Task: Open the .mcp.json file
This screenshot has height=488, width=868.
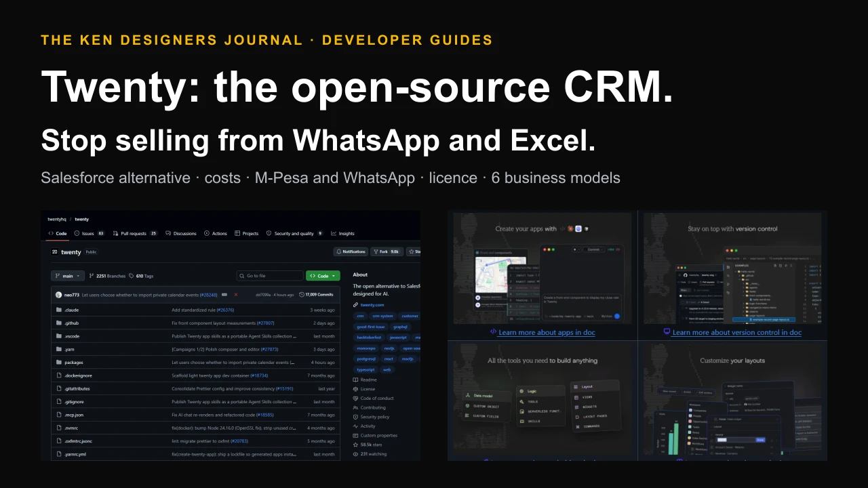Action: (x=74, y=415)
